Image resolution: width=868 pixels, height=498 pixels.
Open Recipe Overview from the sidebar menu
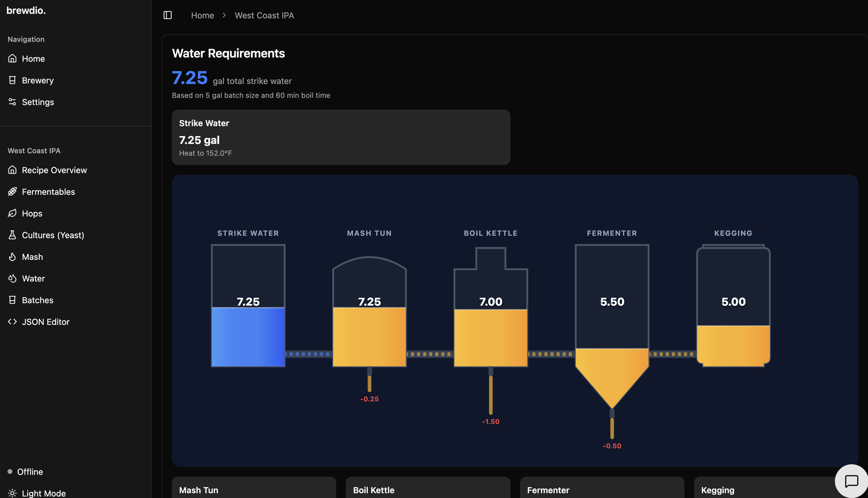click(54, 170)
